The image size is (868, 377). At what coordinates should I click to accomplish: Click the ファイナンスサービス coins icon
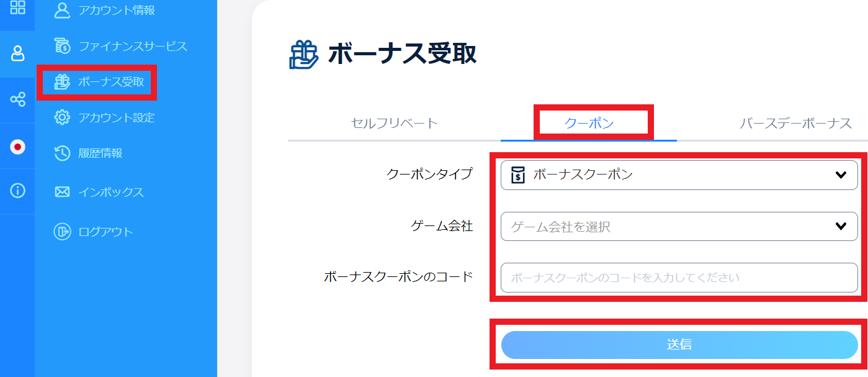coord(62,46)
